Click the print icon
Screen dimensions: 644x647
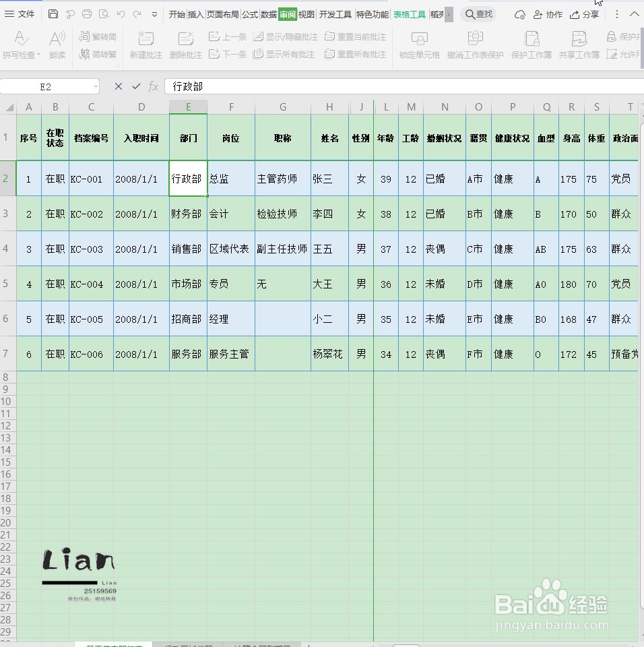point(87,14)
